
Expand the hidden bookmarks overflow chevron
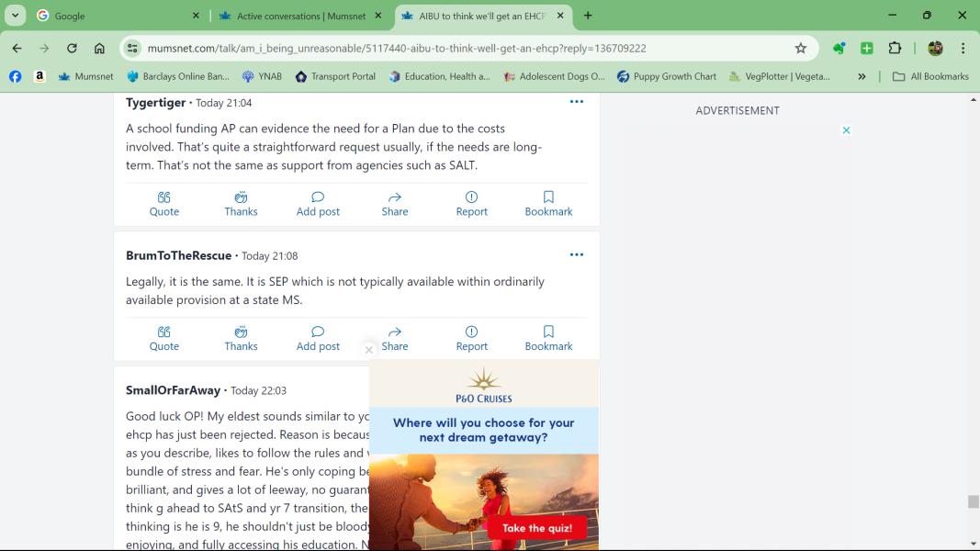862,77
